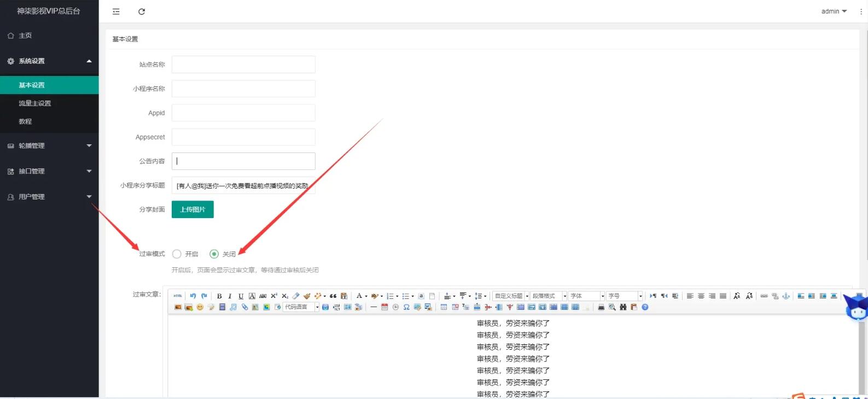Open editor help via the question mark icon
The image size is (868, 399).
(x=645, y=307)
